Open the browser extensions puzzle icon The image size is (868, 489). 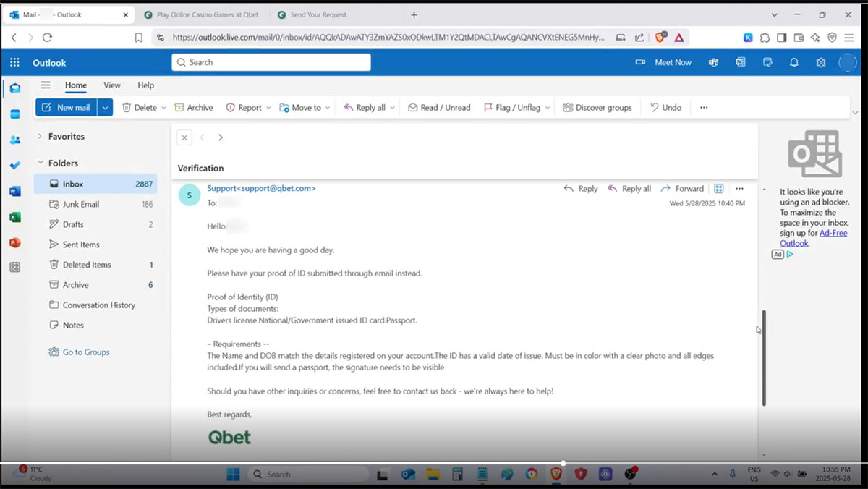click(765, 38)
